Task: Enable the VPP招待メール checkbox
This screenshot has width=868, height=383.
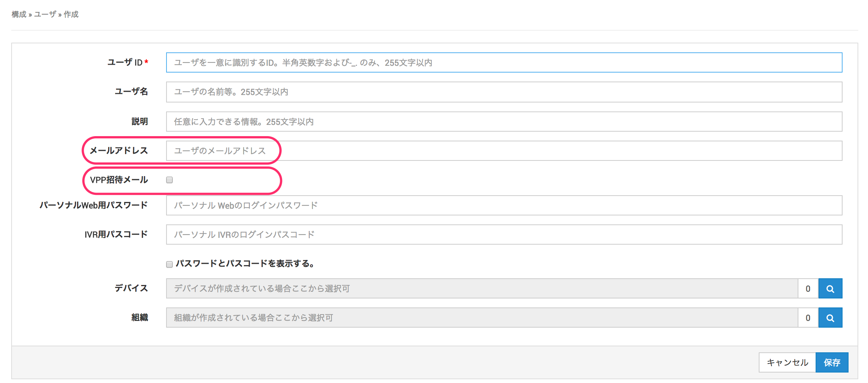Action: [169, 180]
